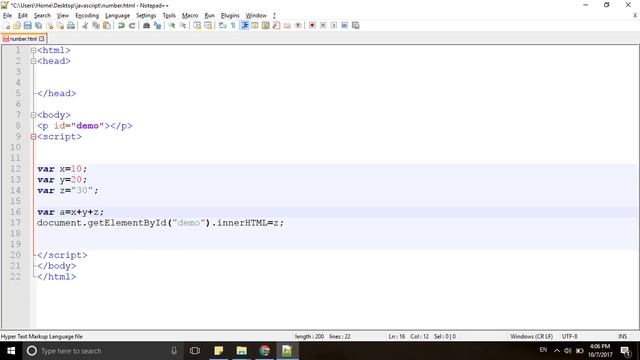Open the Search menu
640x360 pixels.
pyautogui.click(x=42, y=16)
